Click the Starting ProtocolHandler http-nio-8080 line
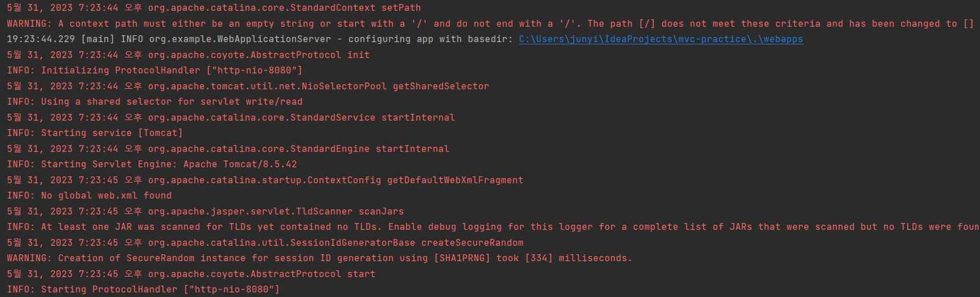 click(143, 290)
